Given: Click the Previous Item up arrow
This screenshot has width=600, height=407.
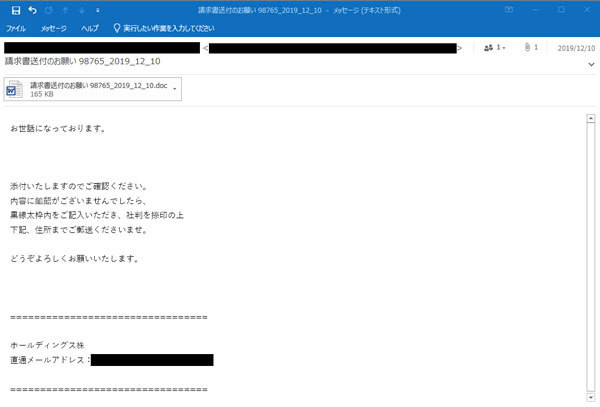Looking at the screenshot, I should click(65, 10).
